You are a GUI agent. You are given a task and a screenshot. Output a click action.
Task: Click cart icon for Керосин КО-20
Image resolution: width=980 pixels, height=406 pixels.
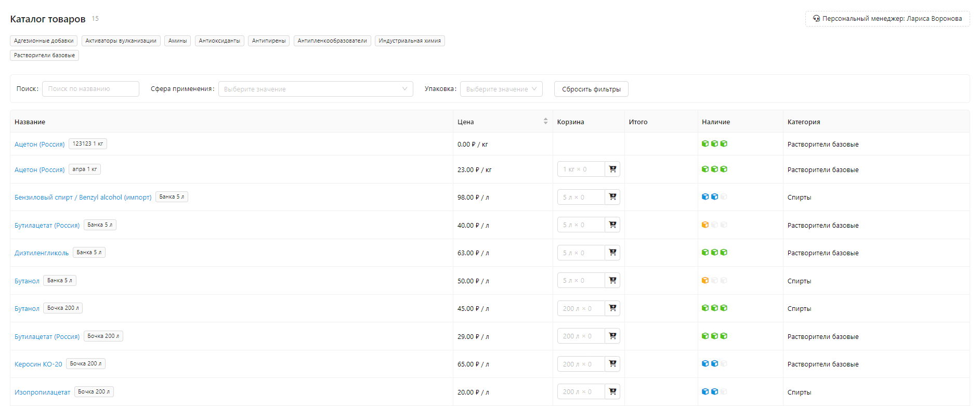(612, 364)
